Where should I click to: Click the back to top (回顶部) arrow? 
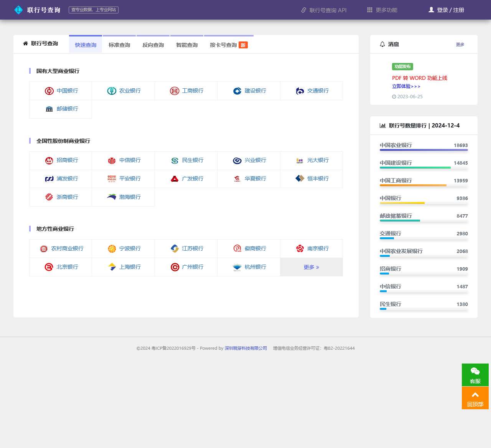pos(475,395)
